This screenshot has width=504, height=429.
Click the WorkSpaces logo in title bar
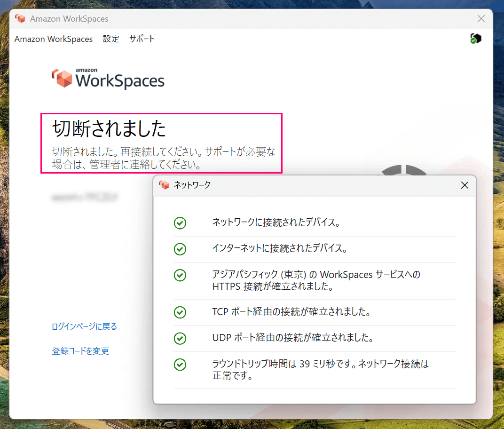tap(20, 19)
